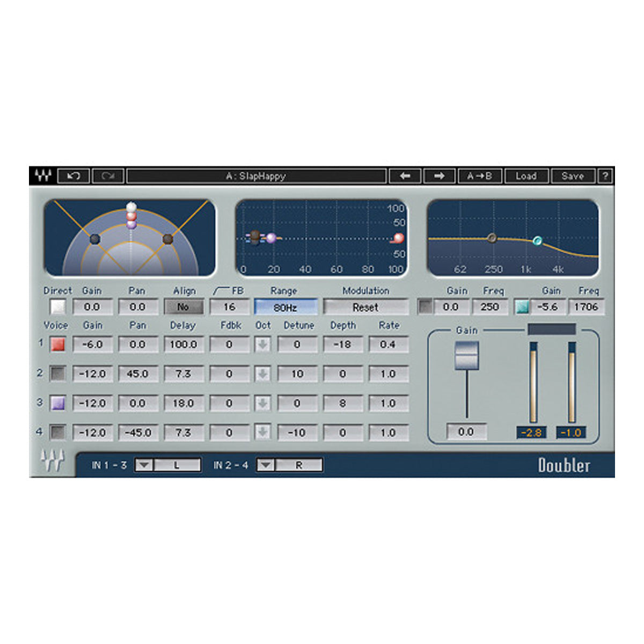
Task: Click Voice 3 Delay value field
Action: pos(184,403)
